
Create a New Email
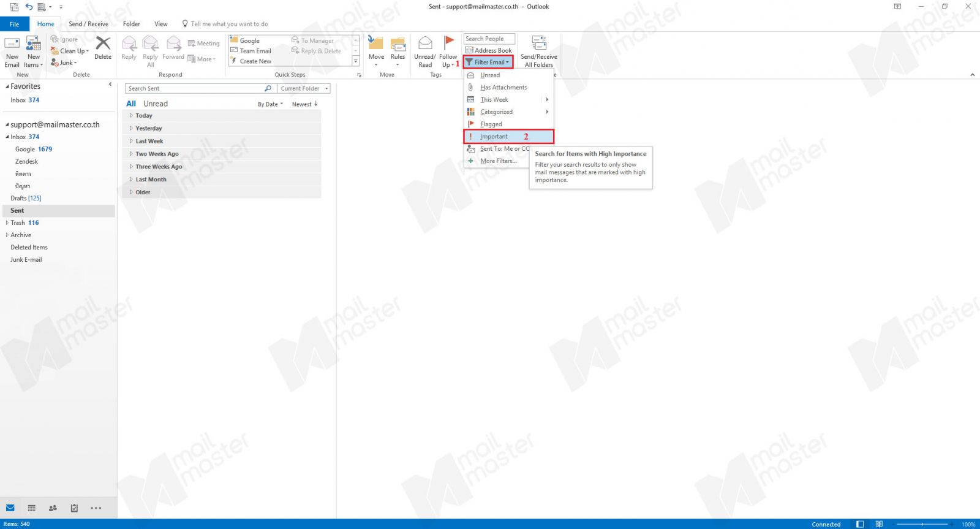(12, 52)
